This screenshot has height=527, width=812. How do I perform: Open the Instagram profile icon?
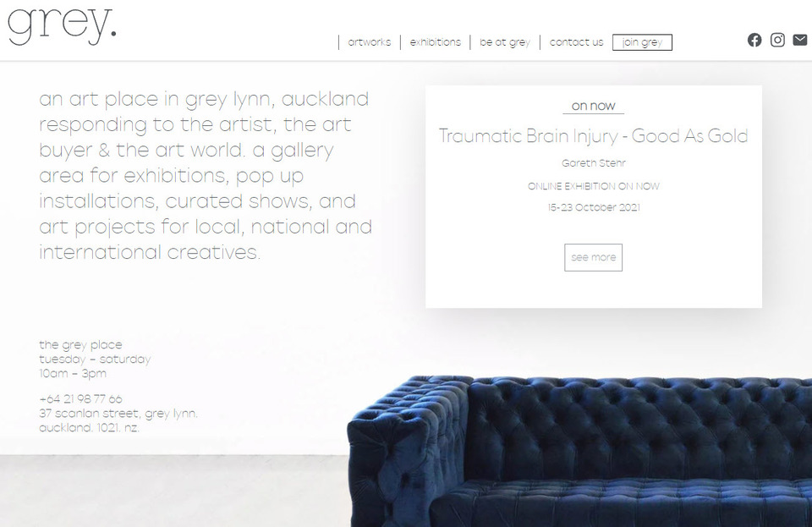pos(777,40)
